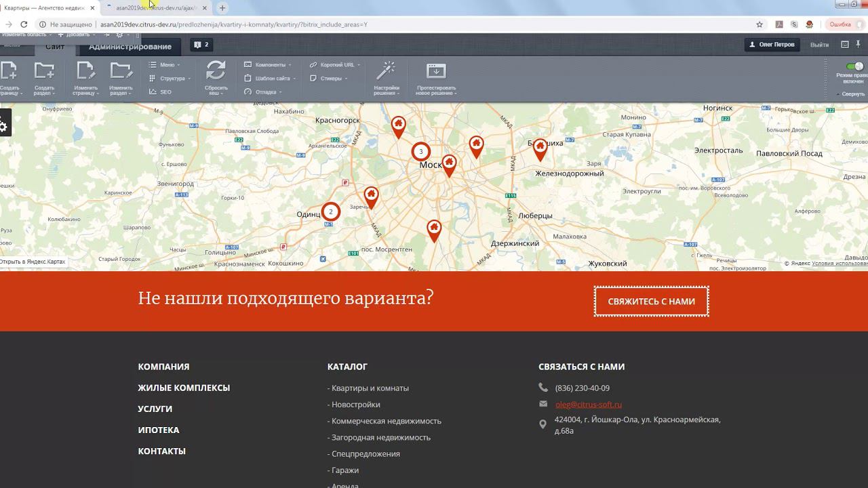This screenshot has height=488, width=868.
Task: Expand the Компоненты dropdown
Action: tap(268, 64)
